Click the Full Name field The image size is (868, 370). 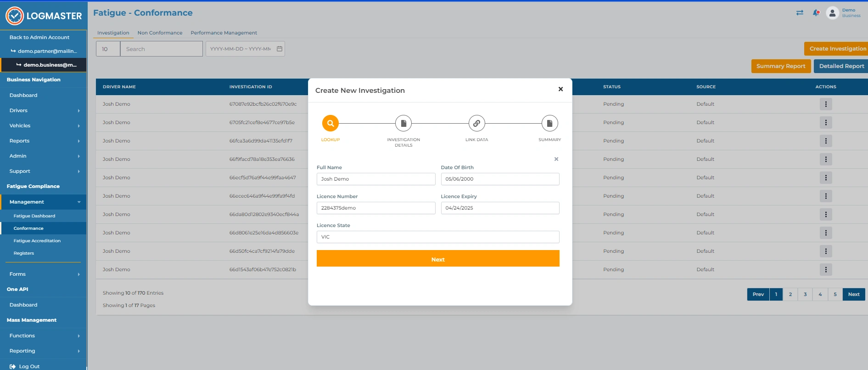[376, 179]
